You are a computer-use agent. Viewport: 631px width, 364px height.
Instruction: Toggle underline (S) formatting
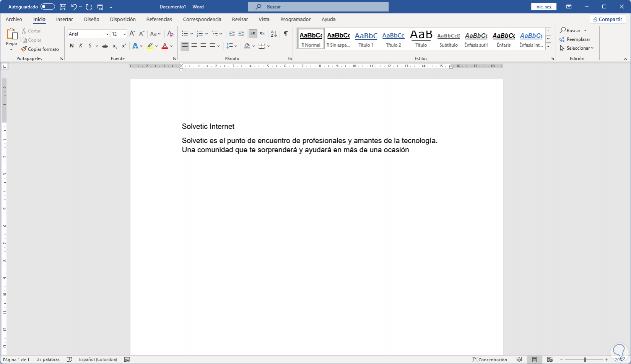(90, 46)
